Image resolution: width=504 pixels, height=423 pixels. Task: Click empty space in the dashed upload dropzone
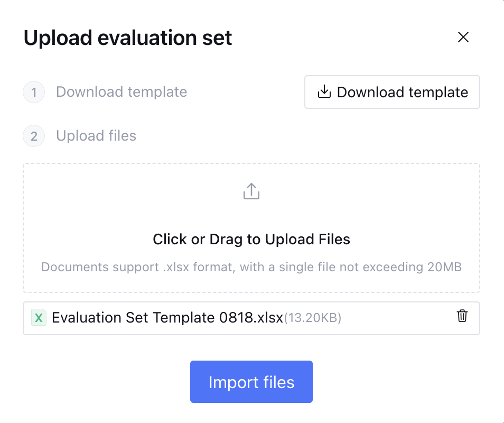click(x=106, y=212)
